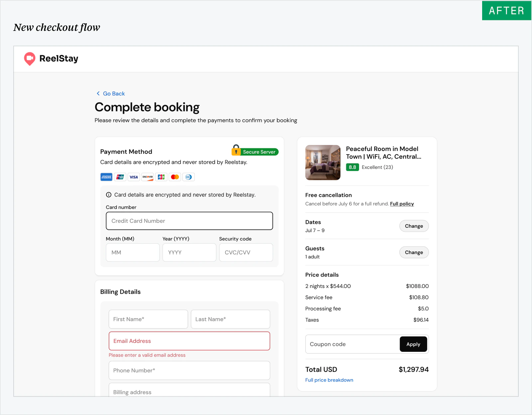Viewport: 532px width, 415px height.
Task: Open the Full policy cancellation link
Action: (x=402, y=204)
